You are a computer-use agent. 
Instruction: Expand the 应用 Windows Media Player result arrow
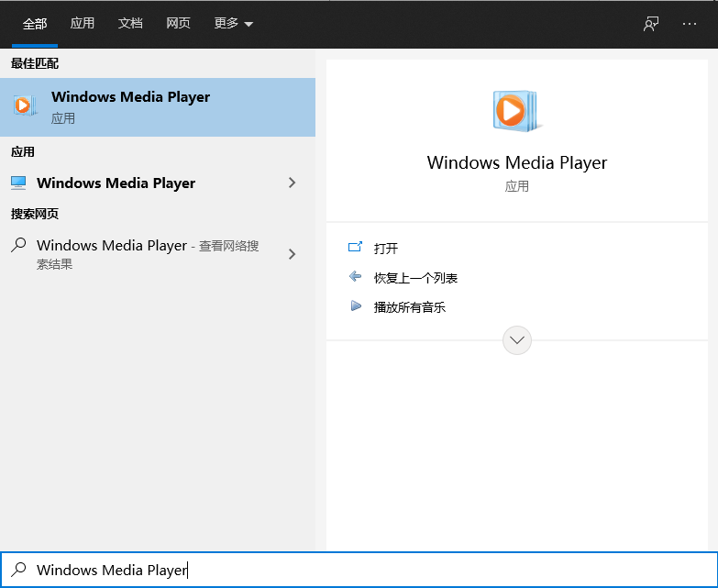[293, 183]
